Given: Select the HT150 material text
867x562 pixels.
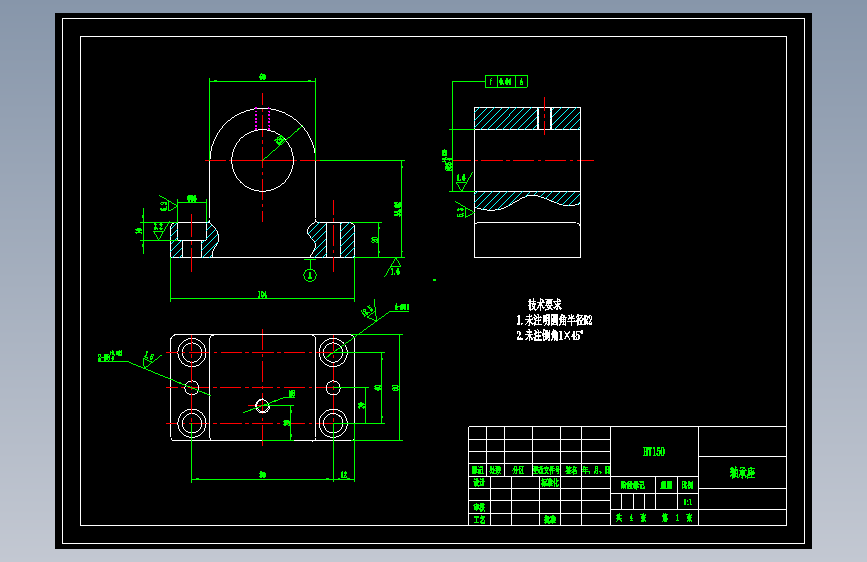Looking at the screenshot, I should click(654, 451).
